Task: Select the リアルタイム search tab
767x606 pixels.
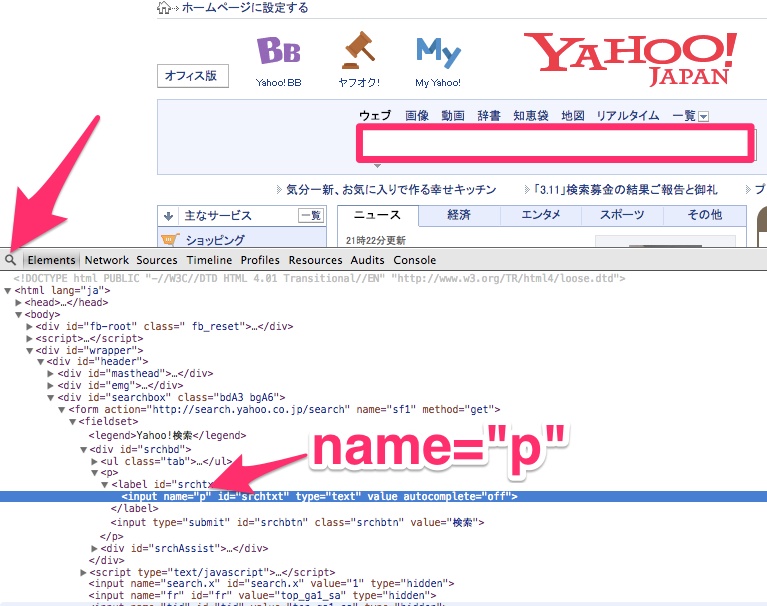Action: pos(628,115)
